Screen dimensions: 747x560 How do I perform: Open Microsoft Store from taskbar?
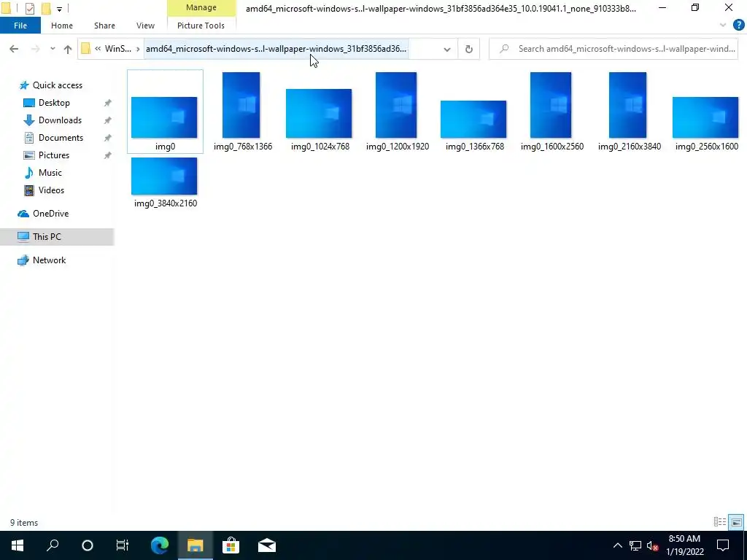pos(231,545)
